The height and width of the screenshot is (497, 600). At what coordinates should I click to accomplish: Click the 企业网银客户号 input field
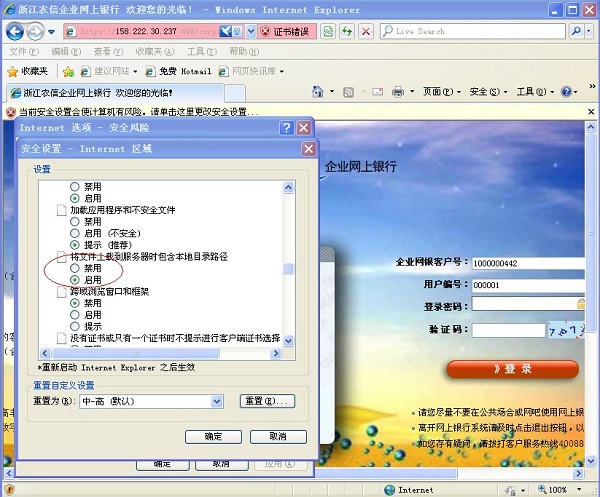pos(528,263)
